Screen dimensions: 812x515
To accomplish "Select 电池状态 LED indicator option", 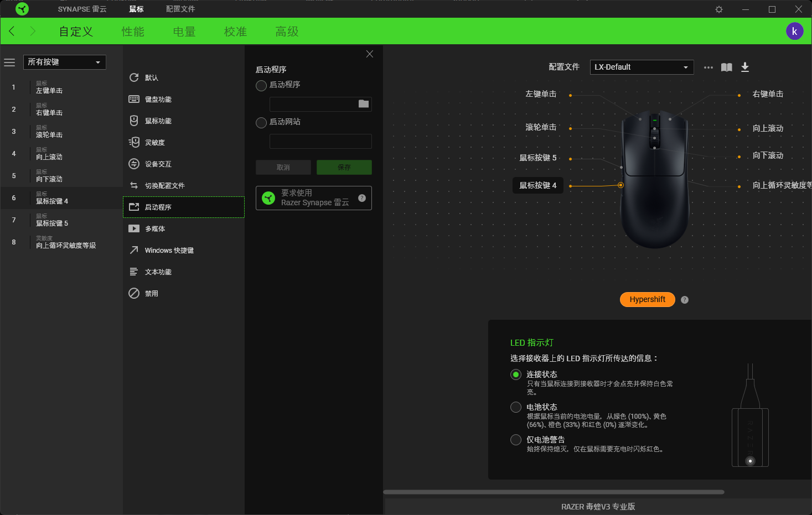I will (x=516, y=407).
